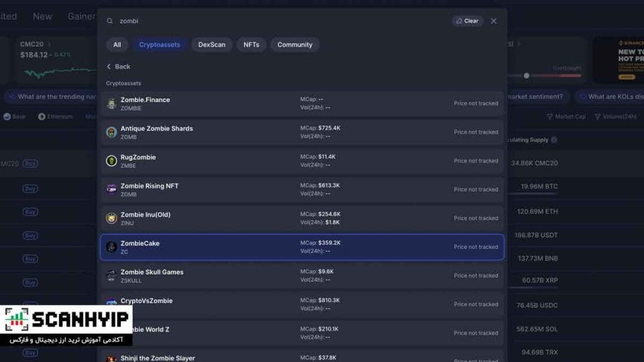644x362 pixels.
Task: Click Zombie Inu(Old) token icon
Action: tap(111, 218)
